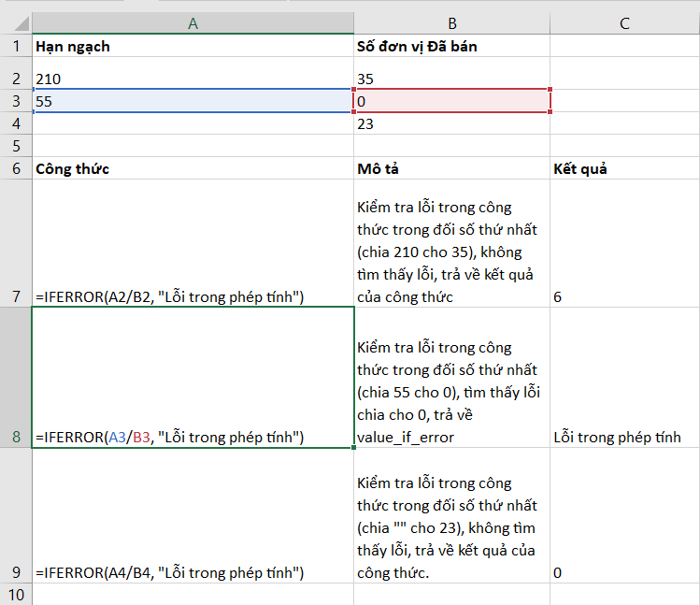This screenshot has height=605, width=700.
Task: Click cell B4 containing 23
Action: (451, 123)
